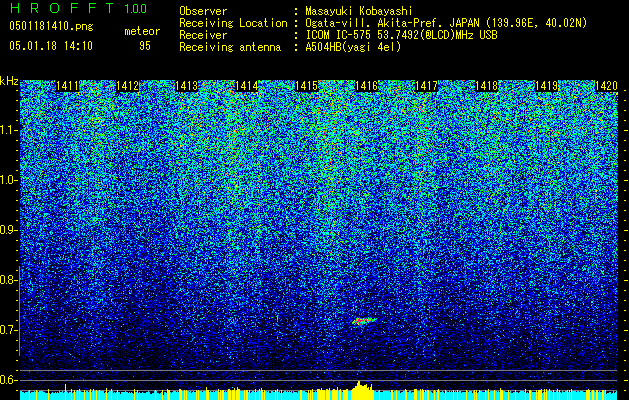Click the version number 1.00
The image size is (629, 400).
pyautogui.click(x=135, y=8)
